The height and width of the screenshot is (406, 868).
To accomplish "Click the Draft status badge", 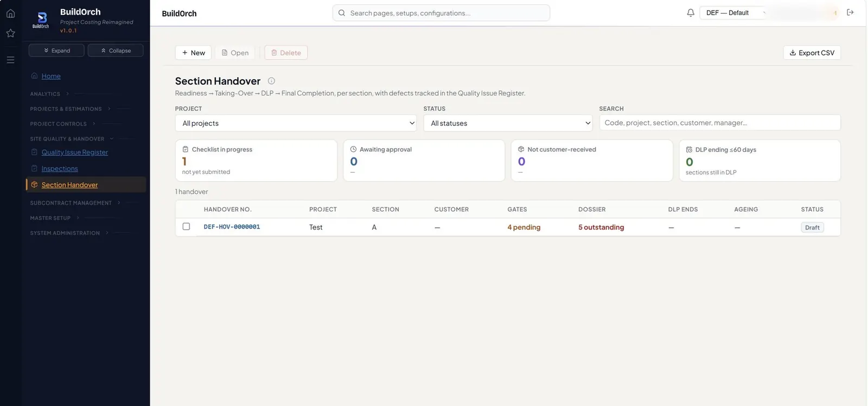I will [x=812, y=227].
